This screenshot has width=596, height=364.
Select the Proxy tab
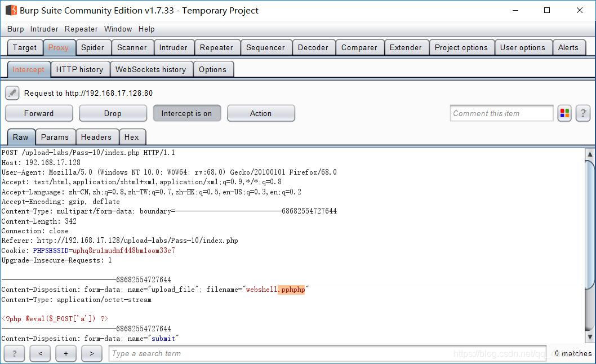(59, 47)
